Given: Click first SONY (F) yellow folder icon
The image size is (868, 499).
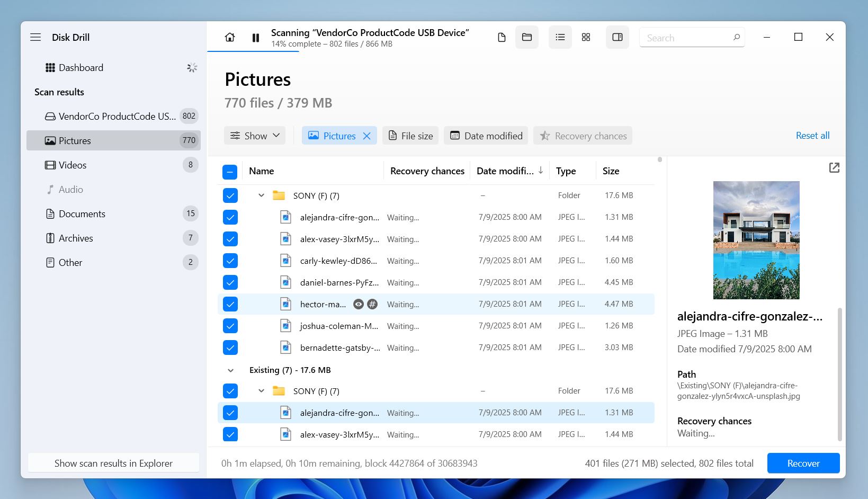Looking at the screenshot, I should point(279,195).
